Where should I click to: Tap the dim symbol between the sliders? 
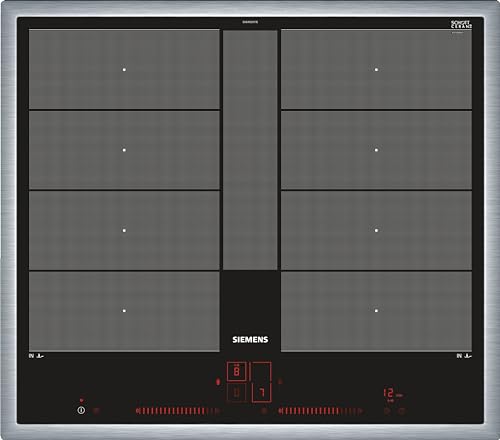264,411
